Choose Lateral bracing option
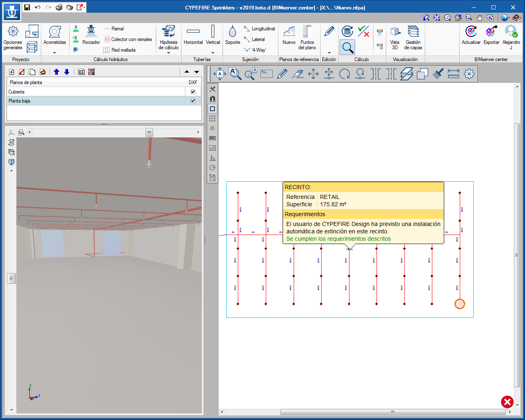The height and width of the screenshot is (420, 525). 254,39
